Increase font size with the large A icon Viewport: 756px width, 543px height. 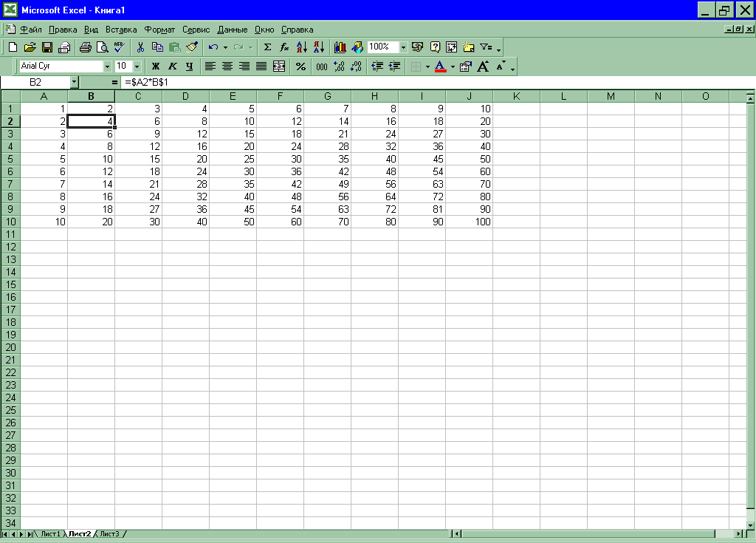[483, 66]
